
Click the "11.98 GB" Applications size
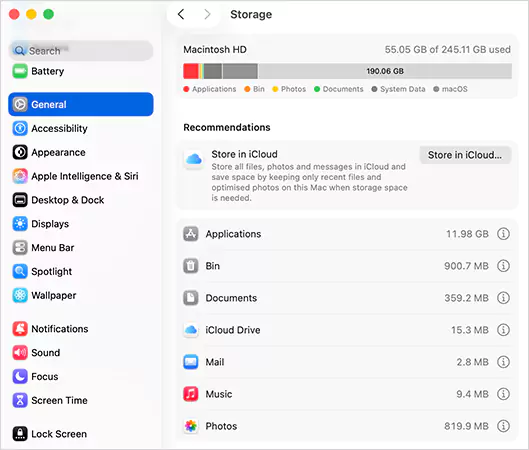467,234
